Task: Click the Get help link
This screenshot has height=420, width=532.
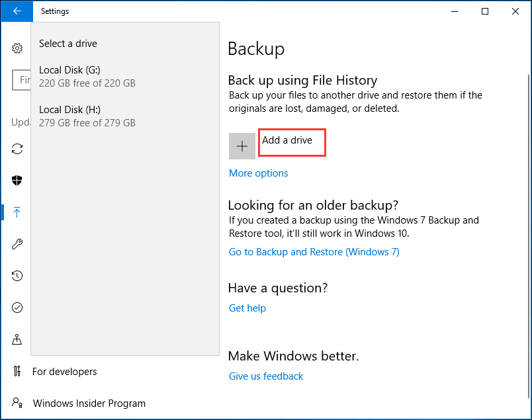Action: (x=247, y=308)
